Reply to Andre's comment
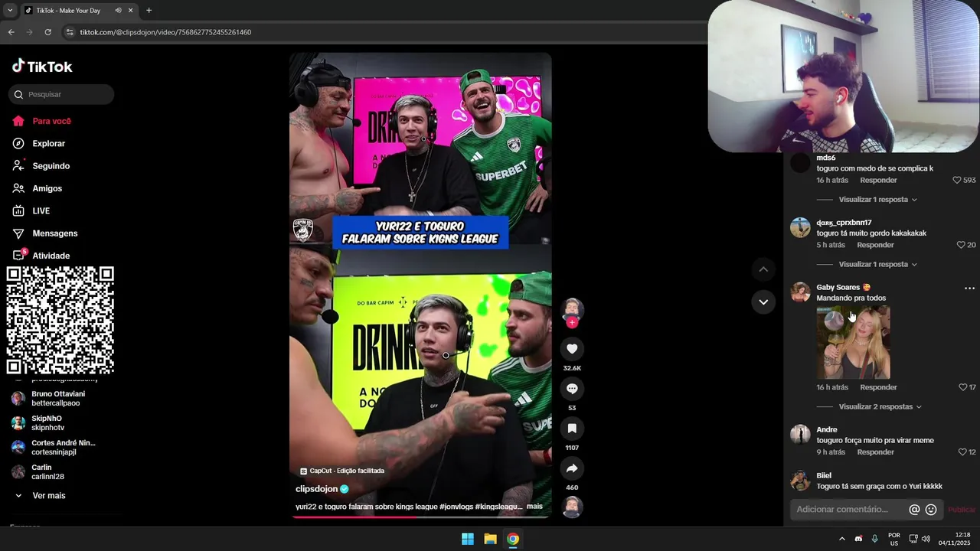The image size is (980, 551). 875,452
